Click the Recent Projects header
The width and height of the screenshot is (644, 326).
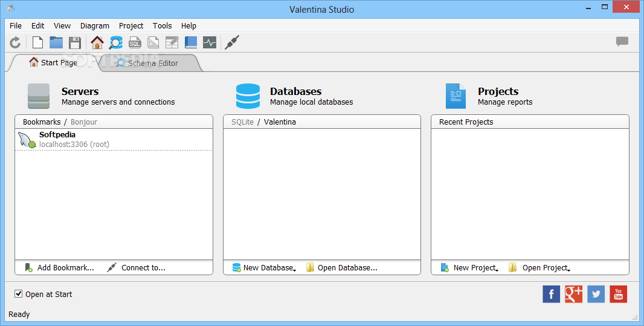466,122
